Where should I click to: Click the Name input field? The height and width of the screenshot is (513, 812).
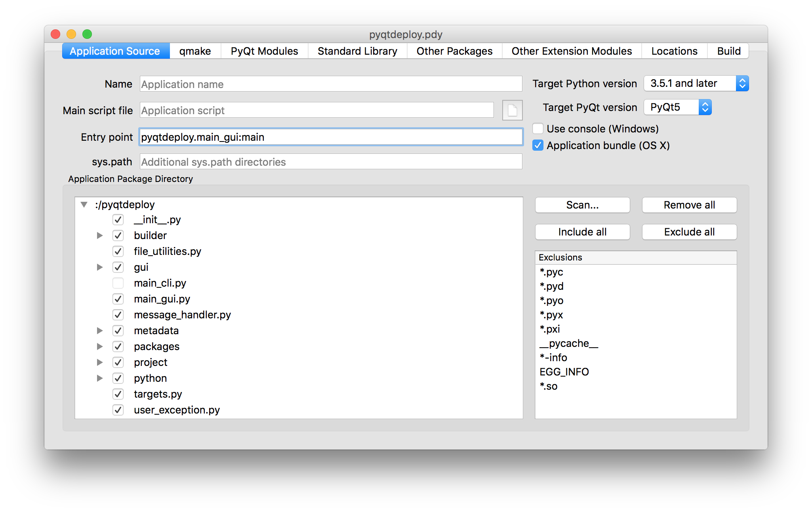tap(331, 84)
